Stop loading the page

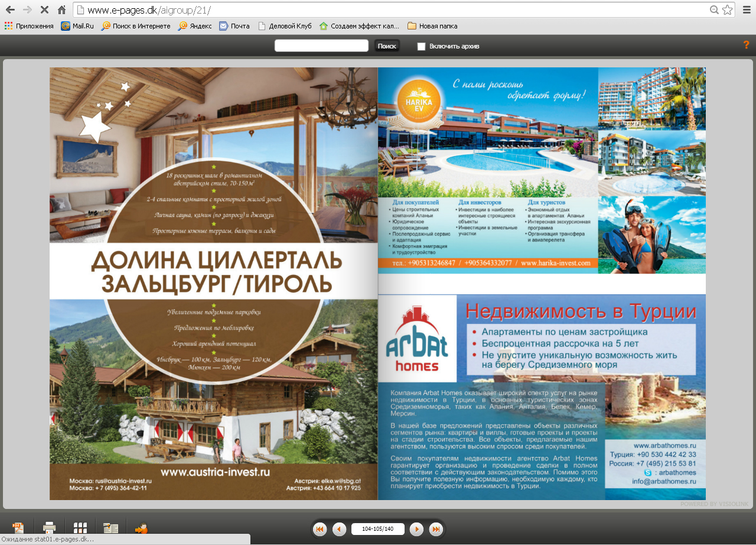[x=44, y=9]
